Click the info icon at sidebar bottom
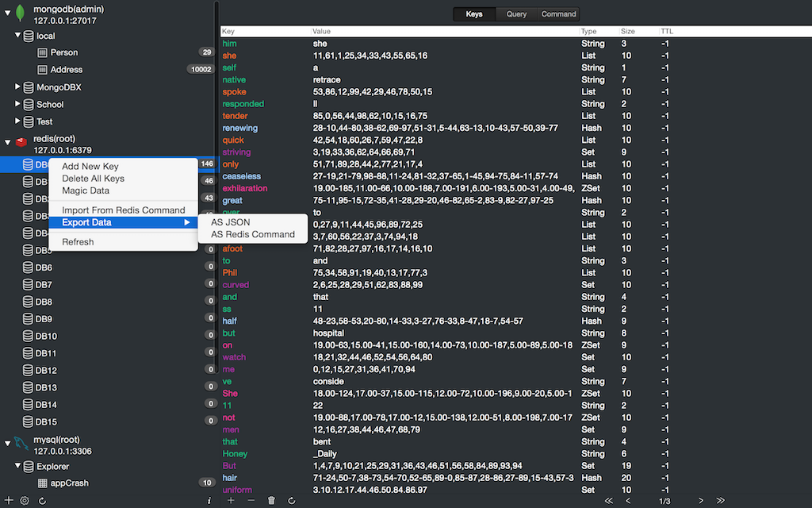Screen dimensions: 812x508 pos(209,501)
